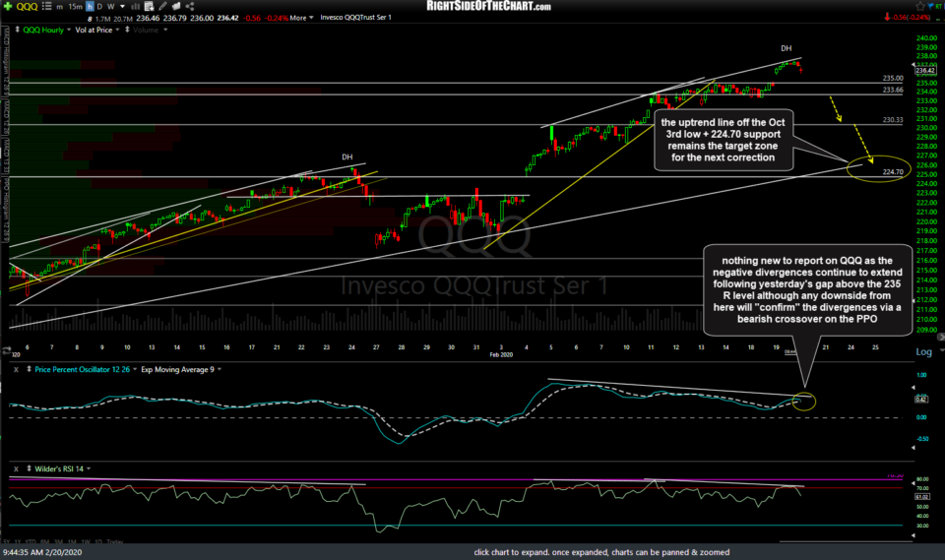The image size is (945, 560).
Task: Open Price Percent Oscillator 12 26 dropdown
Action: point(135,369)
